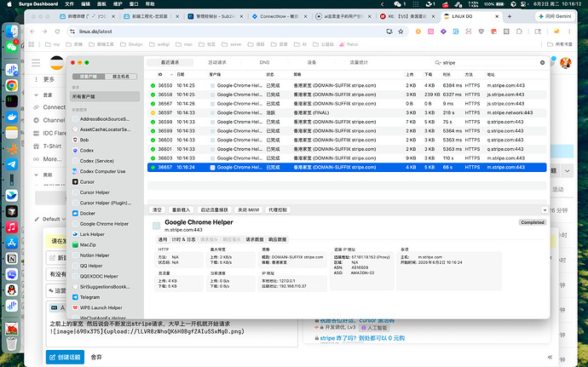Open the 所有书签 bookmarks folder
The width and height of the screenshot is (588, 367).
click(x=560, y=44)
